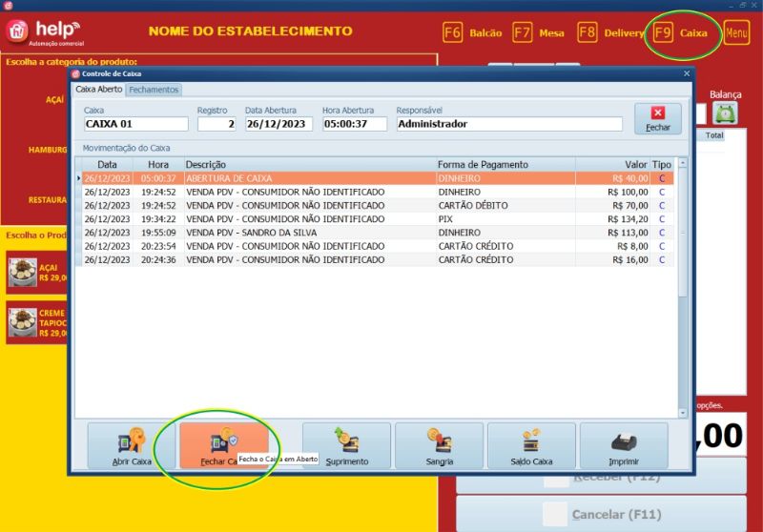Switch to the Fechamentos tab
Viewport: 763px width, 532px height.
tap(154, 90)
